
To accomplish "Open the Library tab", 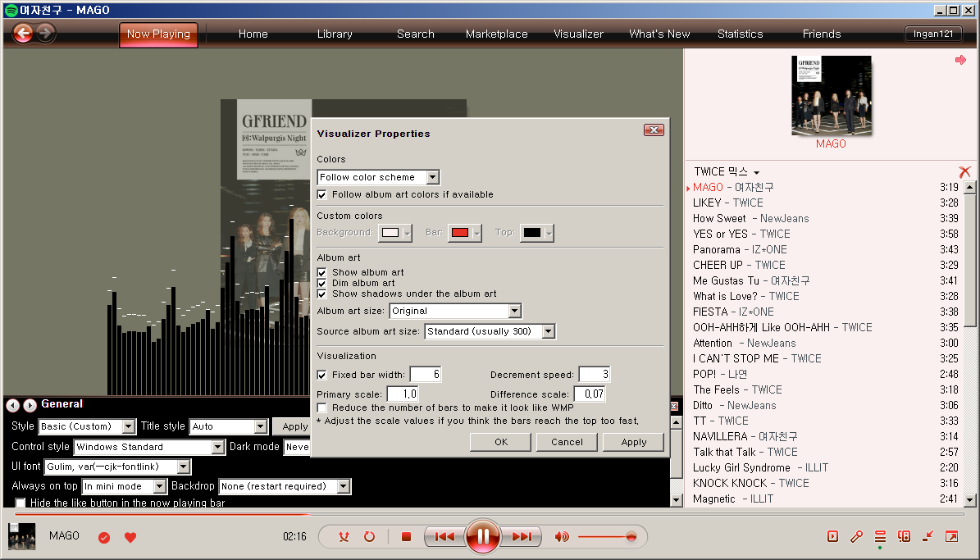I will point(335,34).
